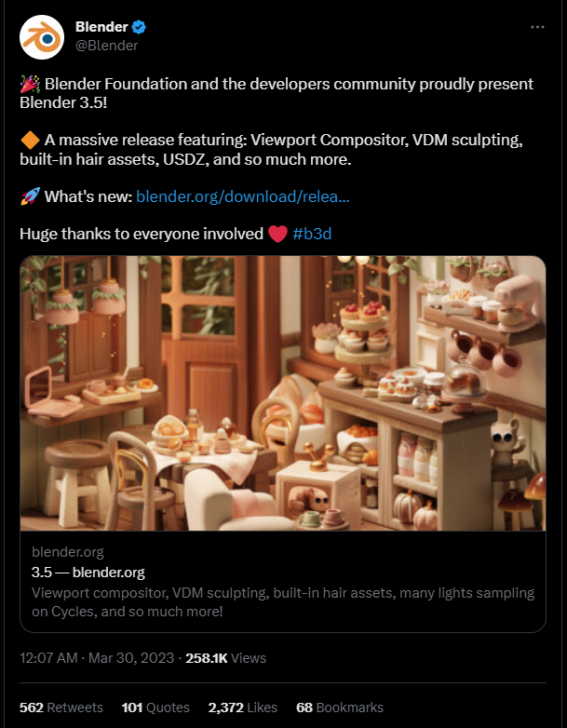View the 562 Retweets list
Viewport: 567px width, 728px height.
click(x=61, y=708)
